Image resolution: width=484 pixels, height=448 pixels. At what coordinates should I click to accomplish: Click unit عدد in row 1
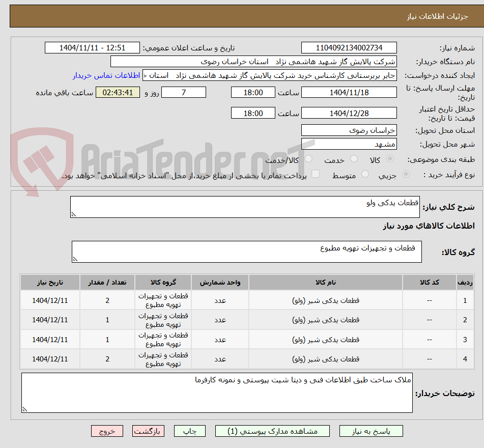[x=220, y=300]
